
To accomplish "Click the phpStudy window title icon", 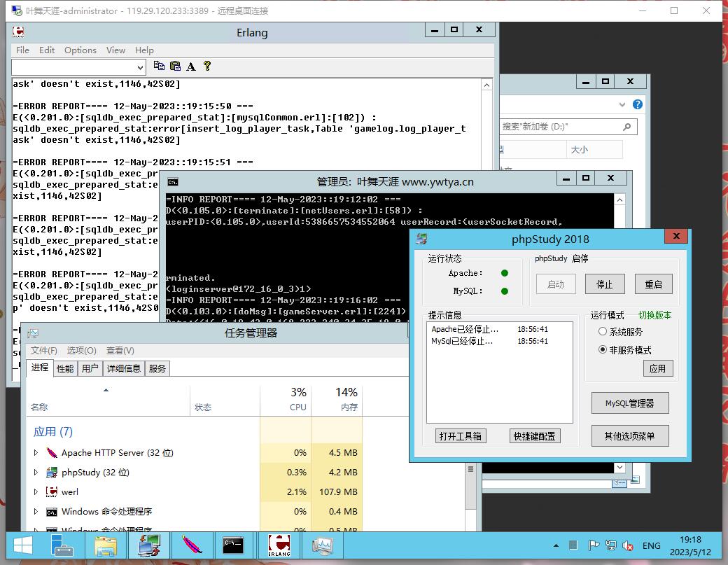I will [422, 239].
